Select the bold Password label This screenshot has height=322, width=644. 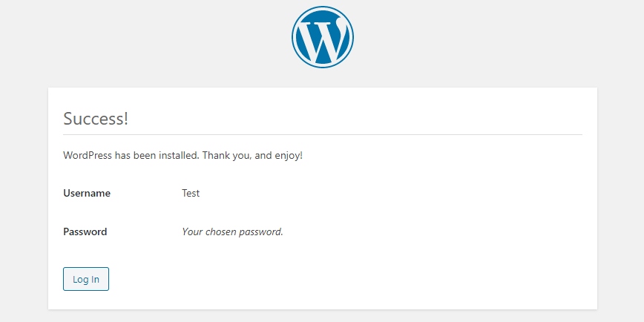click(x=85, y=231)
